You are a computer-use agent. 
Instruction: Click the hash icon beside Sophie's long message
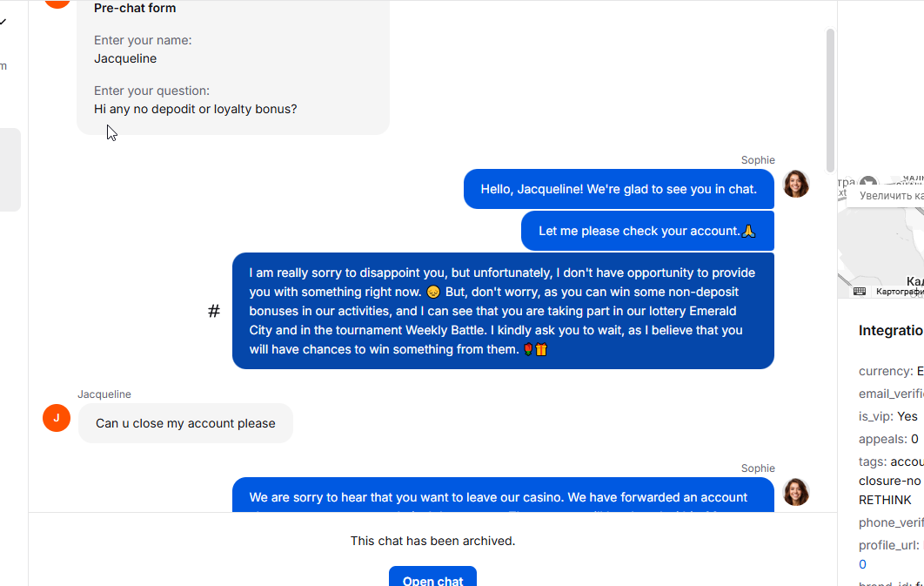(214, 311)
